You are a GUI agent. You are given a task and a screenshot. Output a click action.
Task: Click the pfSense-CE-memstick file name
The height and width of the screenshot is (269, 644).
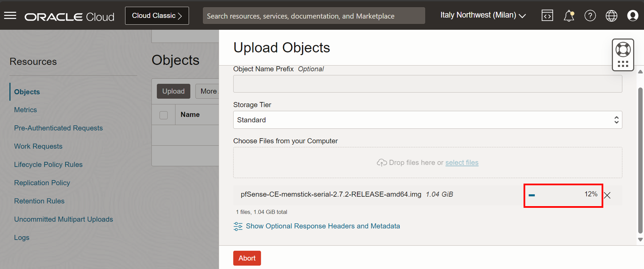(x=331, y=194)
